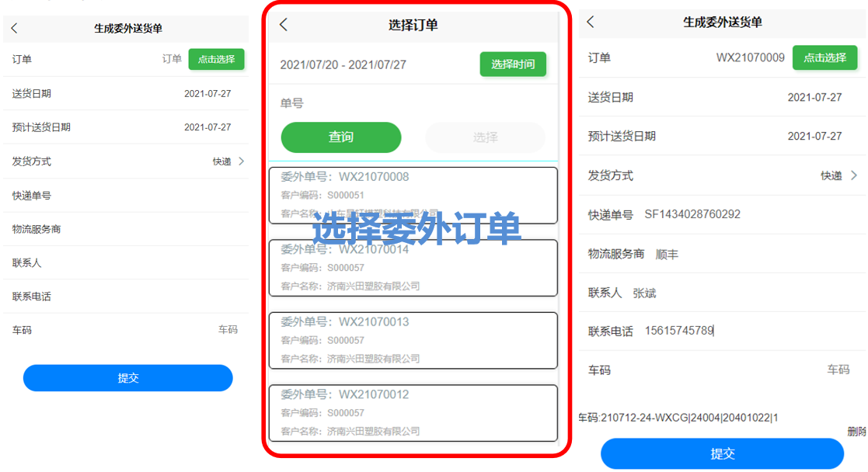
Task: Submit the left form with 提交
Action: click(128, 378)
